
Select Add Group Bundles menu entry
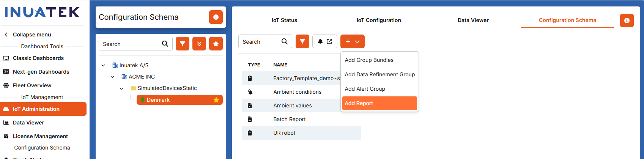tap(379, 60)
